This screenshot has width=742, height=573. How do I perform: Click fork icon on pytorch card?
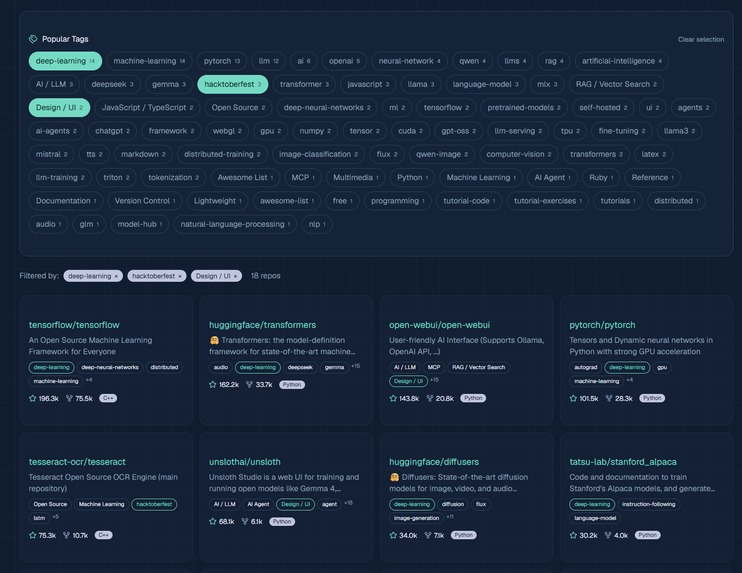609,398
